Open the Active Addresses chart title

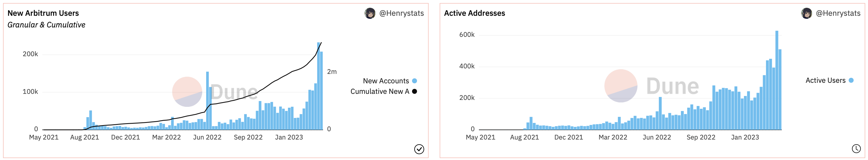click(x=474, y=13)
